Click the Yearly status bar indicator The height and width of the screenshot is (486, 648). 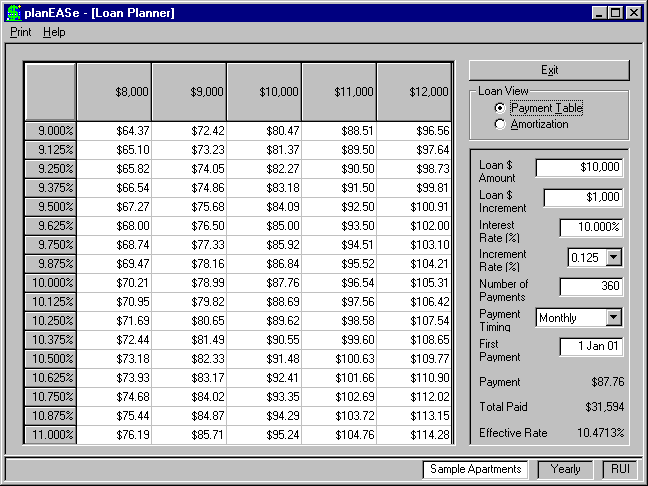click(565, 469)
